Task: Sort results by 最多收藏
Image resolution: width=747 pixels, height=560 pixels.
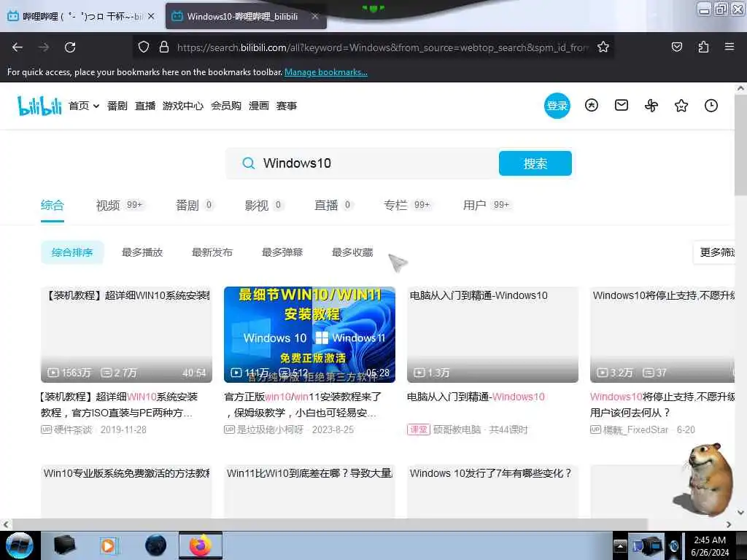Action: (352, 252)
